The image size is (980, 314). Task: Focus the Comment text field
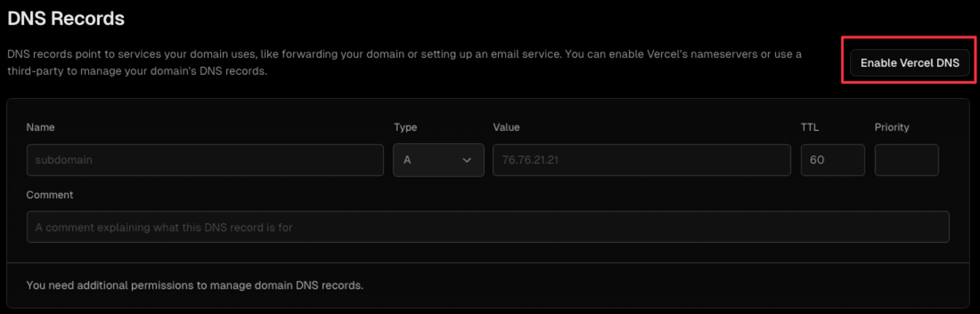point(487,227)
